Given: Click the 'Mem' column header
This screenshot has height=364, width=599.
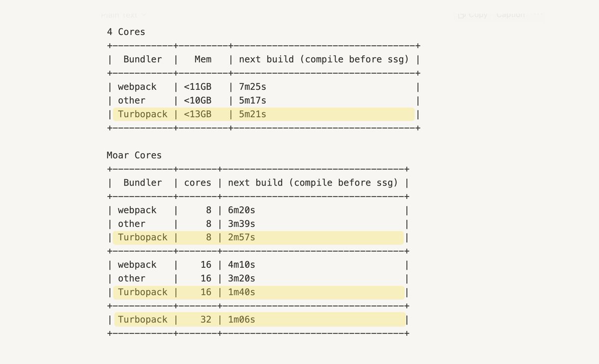Looking at the screenshot, I should tap(203, 59).
